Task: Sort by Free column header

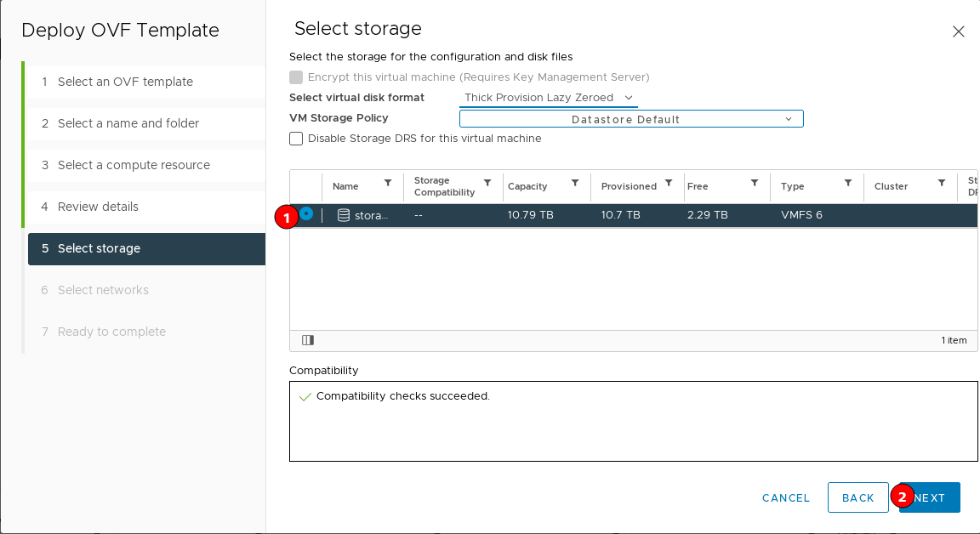Action: tap(698, 187)
